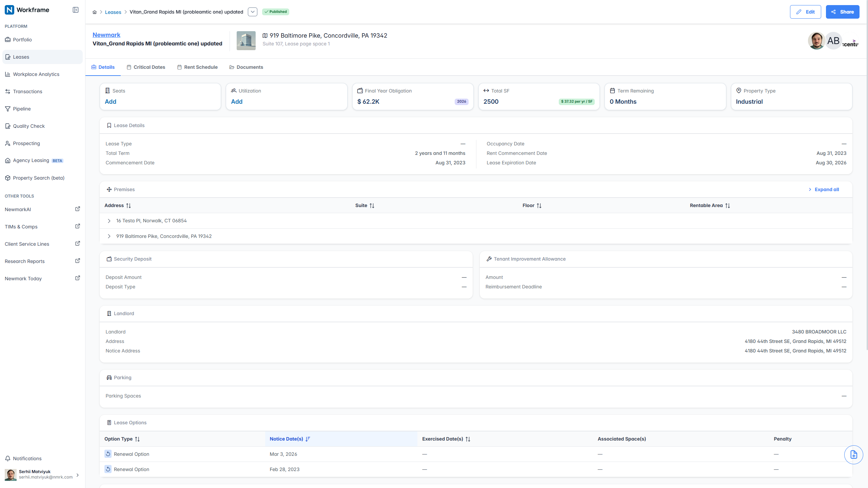Open the Prospecting section
This screenshot has width=868, height=488.
tap(42, 143)
